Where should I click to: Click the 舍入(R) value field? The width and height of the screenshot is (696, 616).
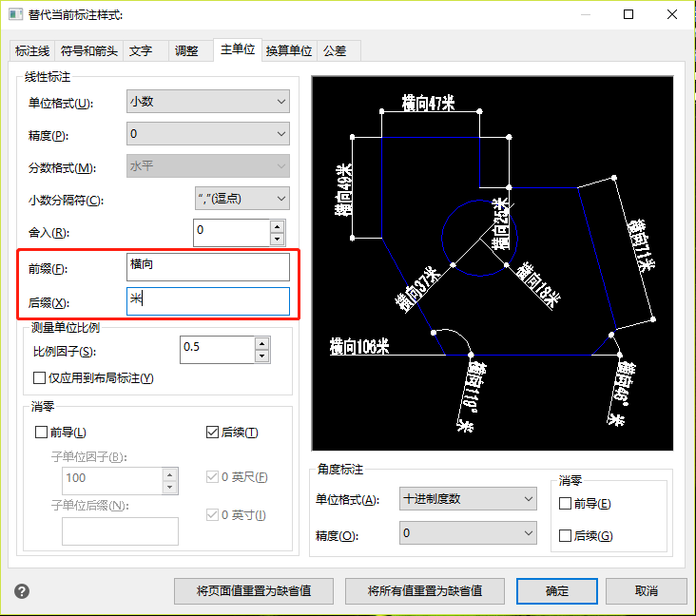[x=232, y=233]
